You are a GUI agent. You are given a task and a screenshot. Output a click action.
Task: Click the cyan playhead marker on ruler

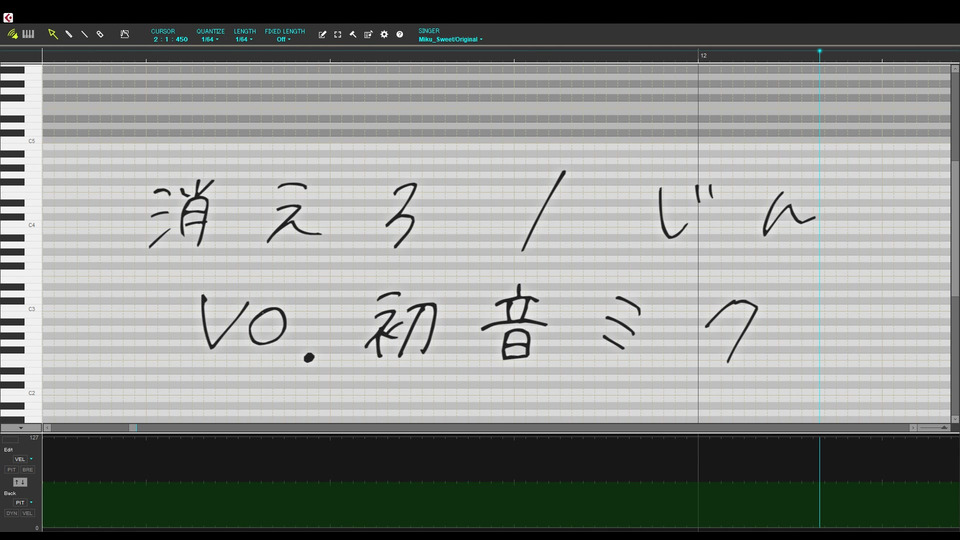[x=819, y=51]
